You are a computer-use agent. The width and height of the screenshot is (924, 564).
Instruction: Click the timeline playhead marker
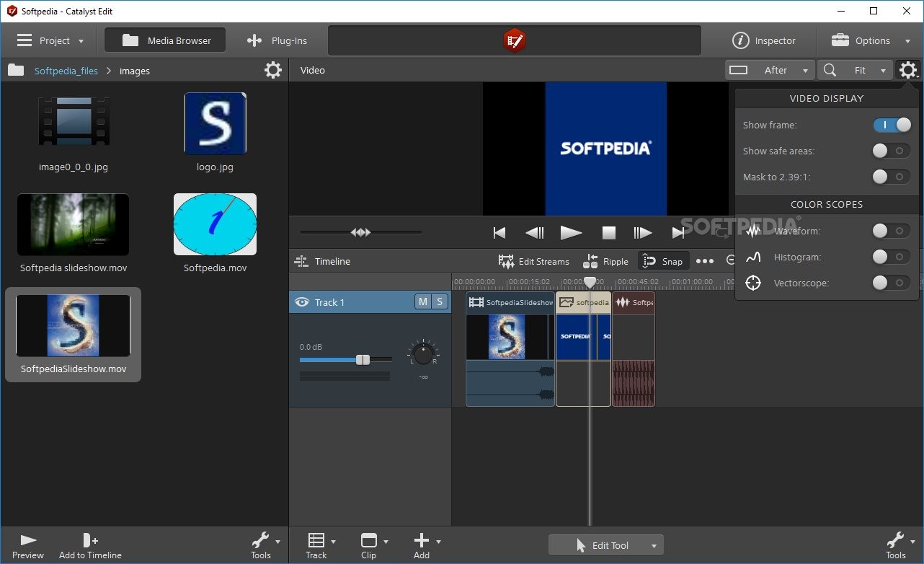click(x=590, y=283)
